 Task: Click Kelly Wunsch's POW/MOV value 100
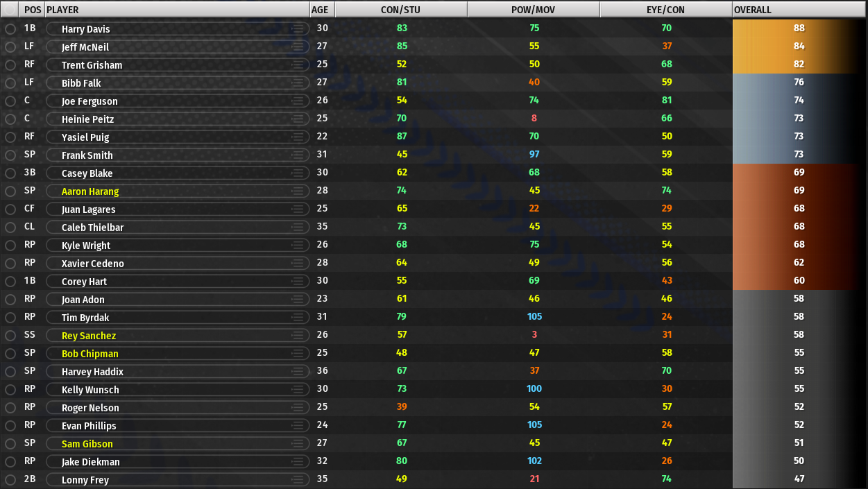pyautogui.click(x=534, y=389)
